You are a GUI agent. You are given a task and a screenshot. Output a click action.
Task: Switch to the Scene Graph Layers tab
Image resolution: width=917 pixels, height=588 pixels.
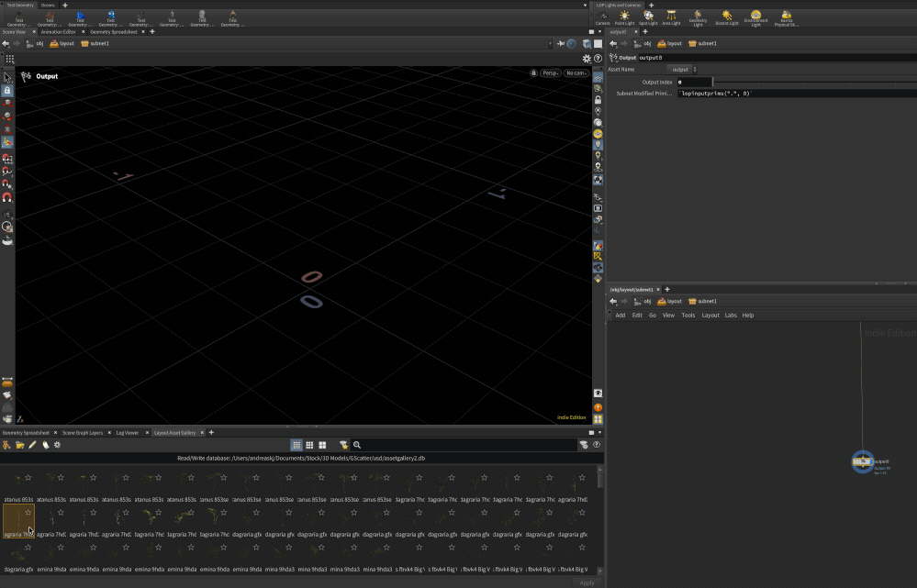[x=84, y=432]
